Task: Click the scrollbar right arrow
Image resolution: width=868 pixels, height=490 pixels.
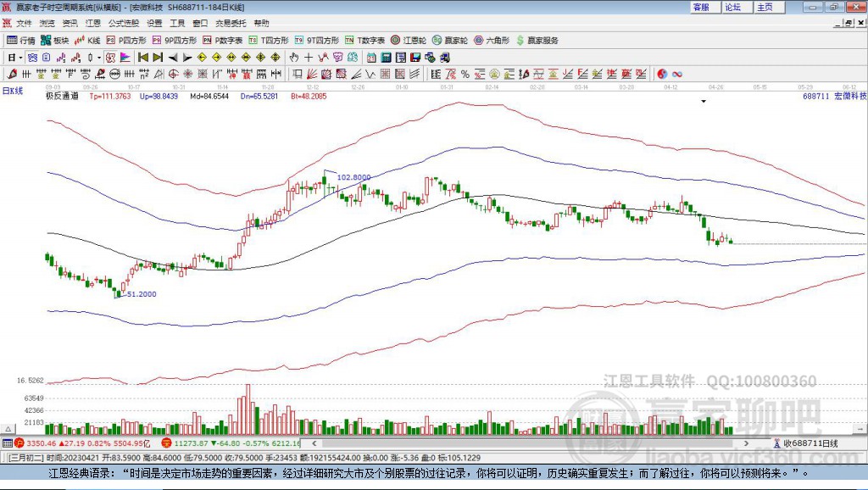Action: pos(746,443)
